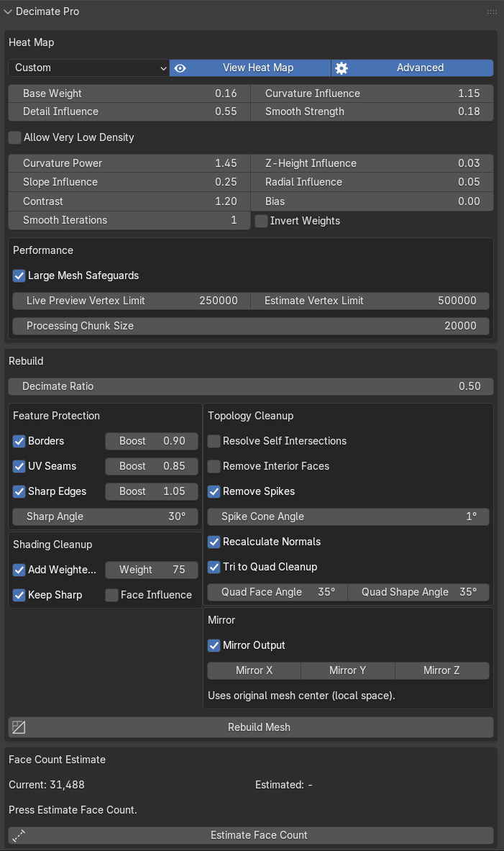Screen dimensions: 504x851
Task: Toggle the Advanced settings button
Action: click(x=412, y=68)
